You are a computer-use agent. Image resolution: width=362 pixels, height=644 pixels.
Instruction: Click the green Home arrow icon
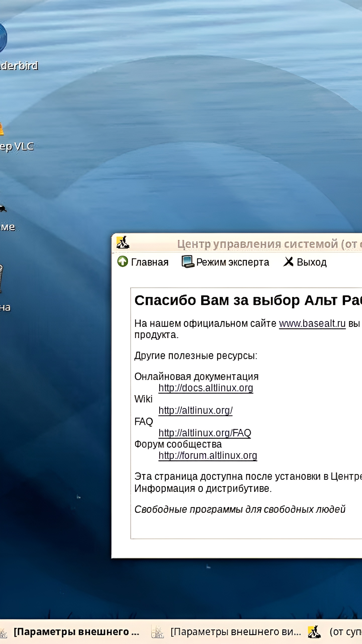tap(123, 262)
